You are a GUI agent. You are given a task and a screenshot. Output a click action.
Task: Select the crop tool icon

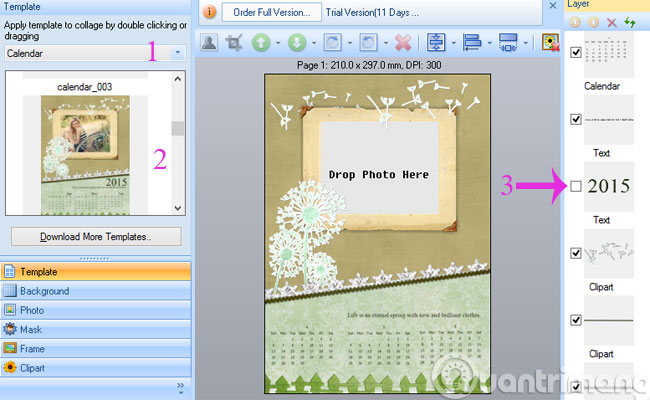(x=234, y=43)
